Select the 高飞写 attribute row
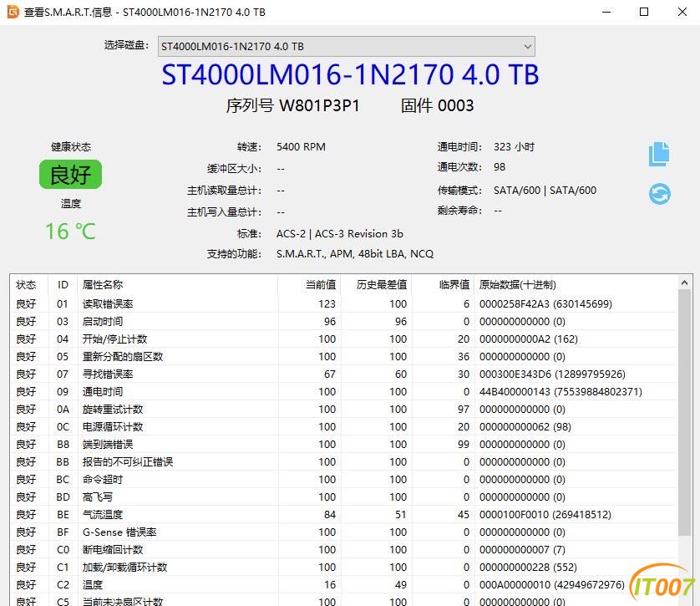Image resolution: width=700 pixels, height=606 pixels. (342, 497)
